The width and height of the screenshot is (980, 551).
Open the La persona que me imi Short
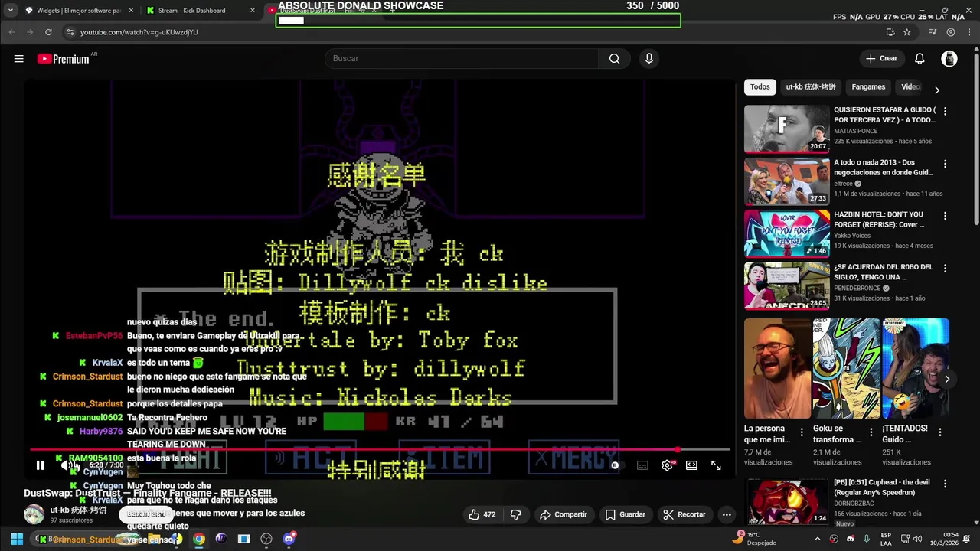[777, 369]
